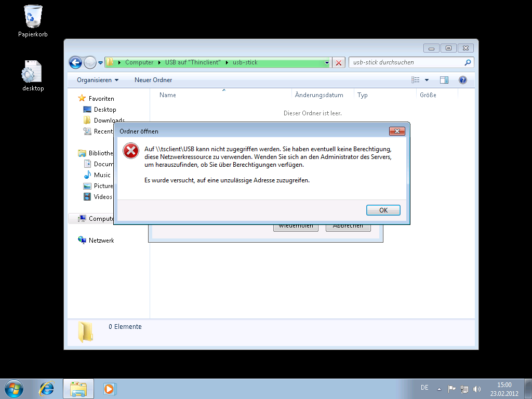This screenshot has height=399, width=532.
Task: Select Netzwerk in navigation pane
Action: (x=101, y=241)
